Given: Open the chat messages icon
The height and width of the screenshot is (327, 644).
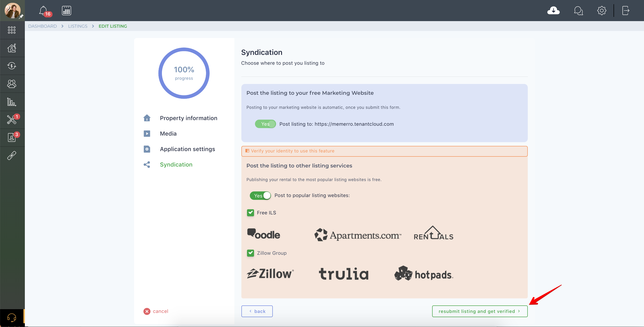Looking at the screenshot, I should coord(578,11).
